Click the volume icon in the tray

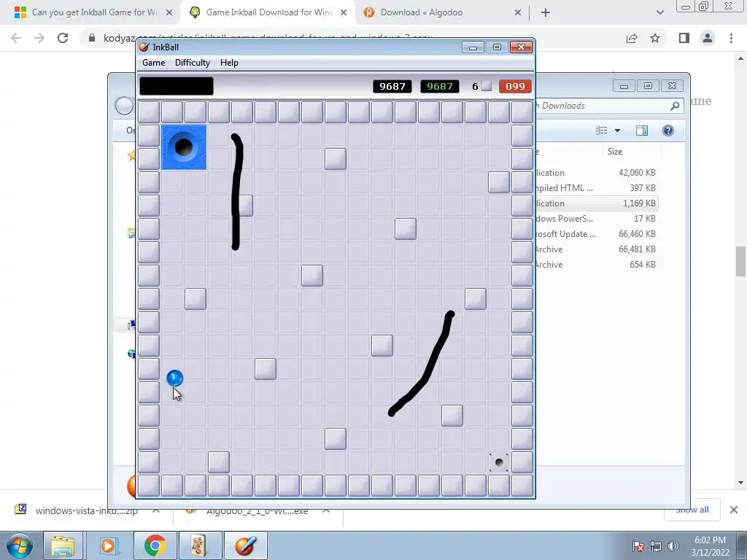pyautogui.click(x=673, y=546)
